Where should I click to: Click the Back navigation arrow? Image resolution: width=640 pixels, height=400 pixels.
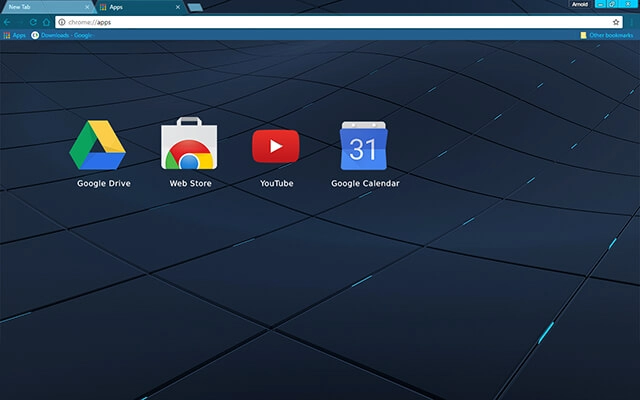(7, 22)
